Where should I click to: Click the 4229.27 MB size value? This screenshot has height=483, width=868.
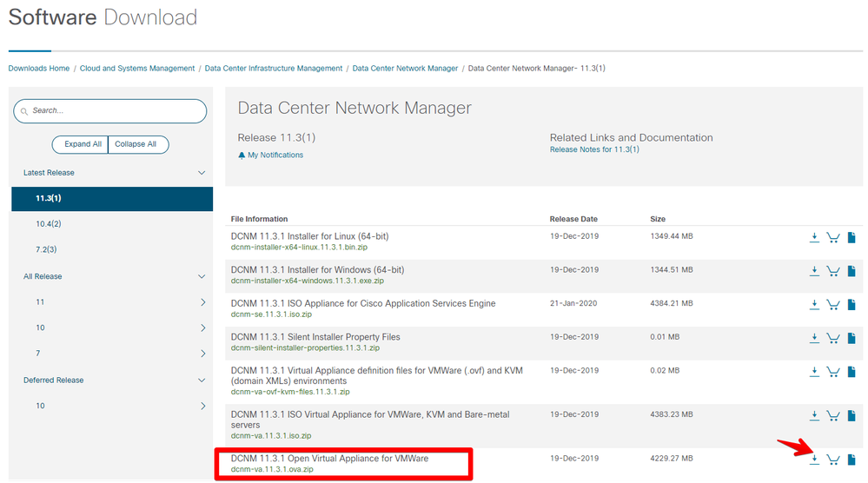tap(672, 458)
